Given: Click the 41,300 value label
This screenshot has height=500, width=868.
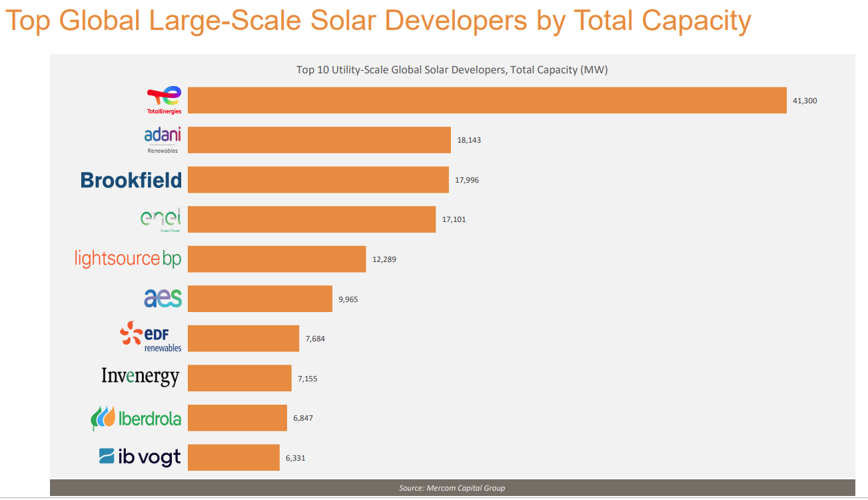Looking at the screenshot, I should [x=805, y=101].
